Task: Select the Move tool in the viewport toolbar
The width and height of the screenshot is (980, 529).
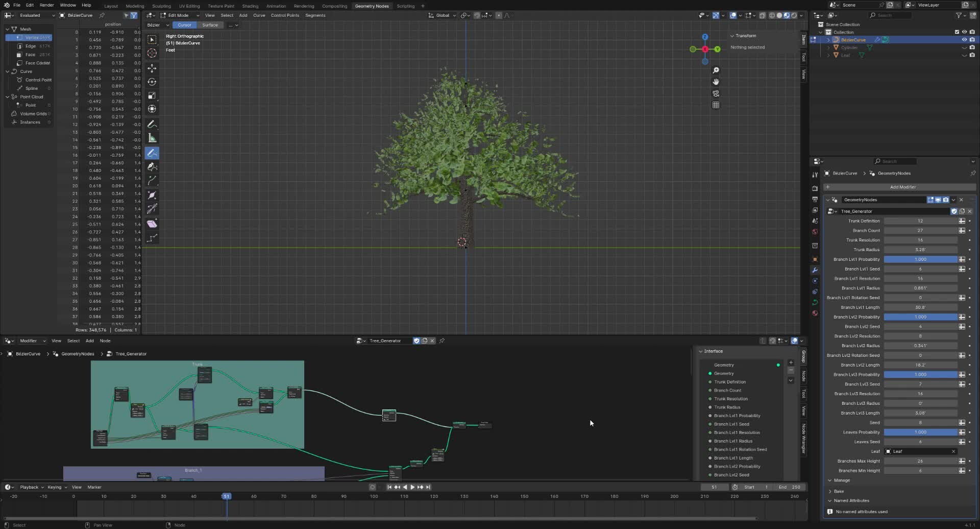Action: (152, 68)
